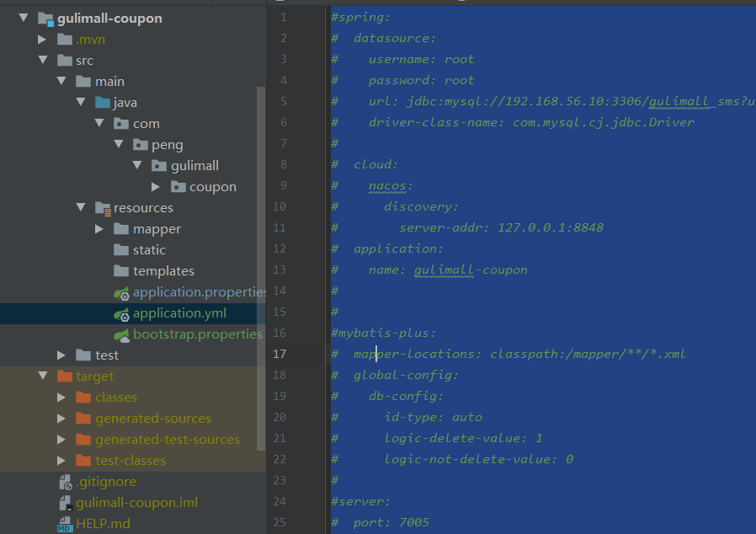Screen dimensions: 756x534
Task: Click the '#mybatis-plus:' comment line
Action: (x=383, y=333)
